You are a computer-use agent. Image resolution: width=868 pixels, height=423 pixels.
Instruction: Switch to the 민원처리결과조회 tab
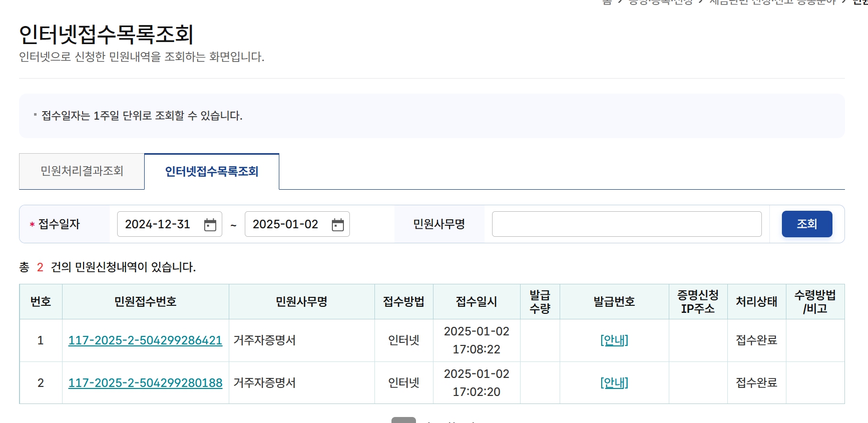pyautogui.click(x=81, y=171)
